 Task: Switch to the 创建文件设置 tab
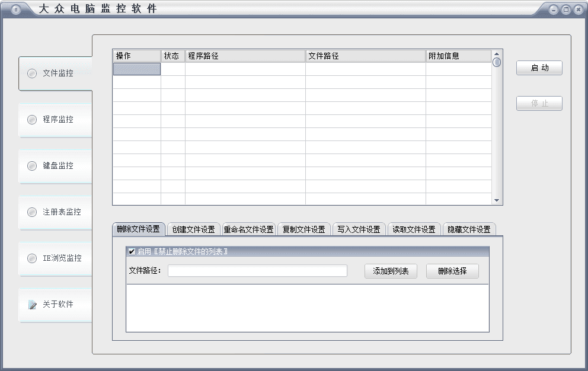tap(193, 229)
